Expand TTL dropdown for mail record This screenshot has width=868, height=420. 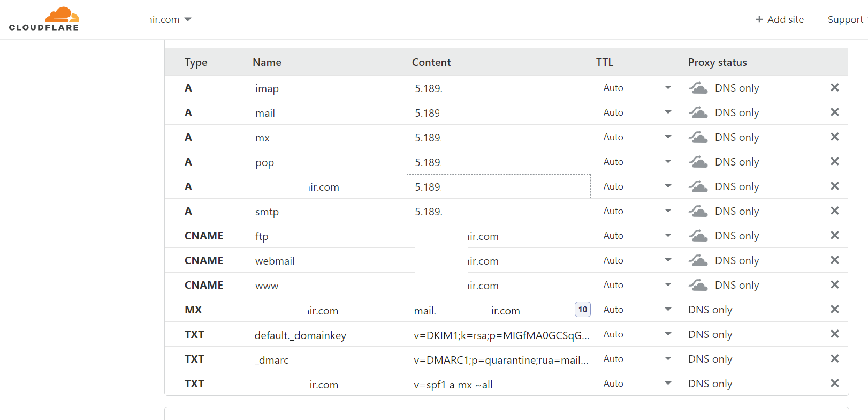tap(668, 112)
